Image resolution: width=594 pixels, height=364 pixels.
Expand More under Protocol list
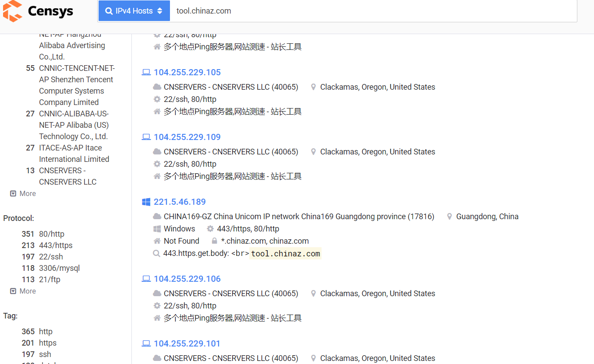[23, 291]
